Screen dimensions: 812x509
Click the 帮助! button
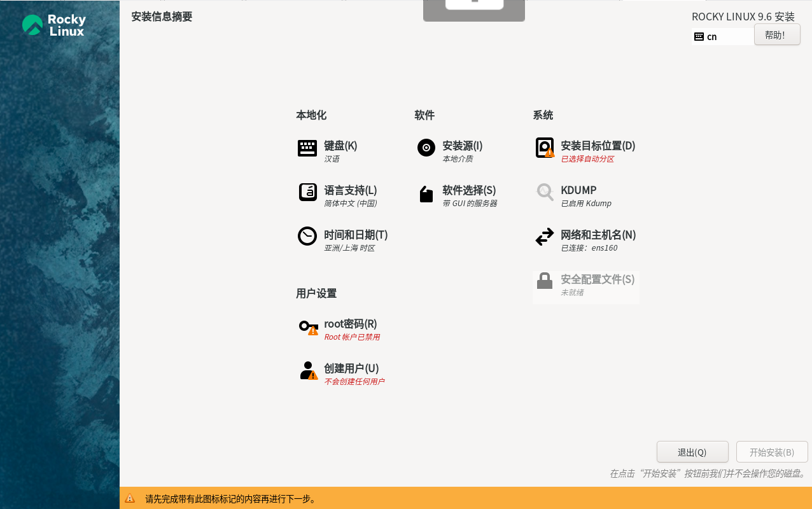[777, 34]
